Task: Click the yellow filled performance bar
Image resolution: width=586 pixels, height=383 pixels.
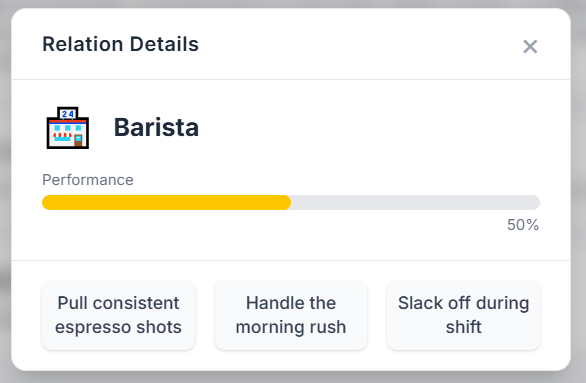Action: 166,203
